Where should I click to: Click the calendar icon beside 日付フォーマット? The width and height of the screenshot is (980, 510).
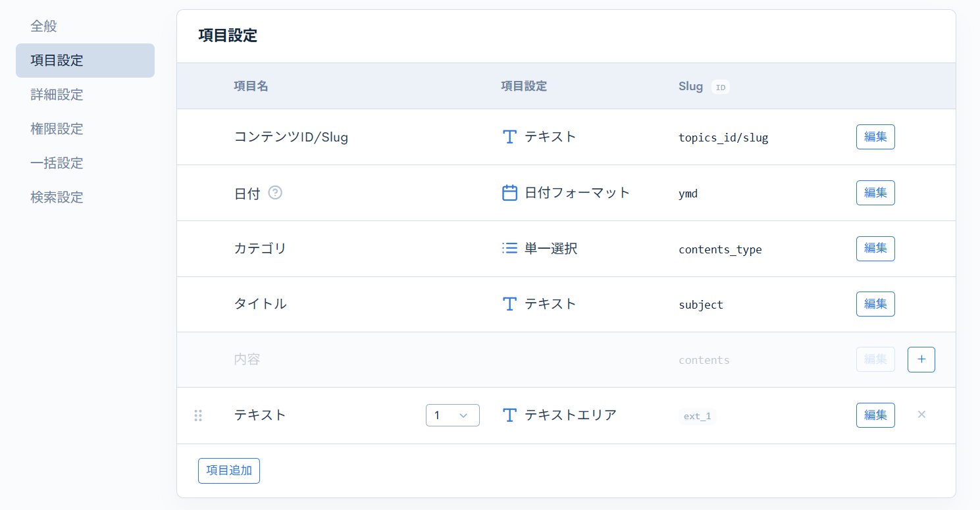509,192
